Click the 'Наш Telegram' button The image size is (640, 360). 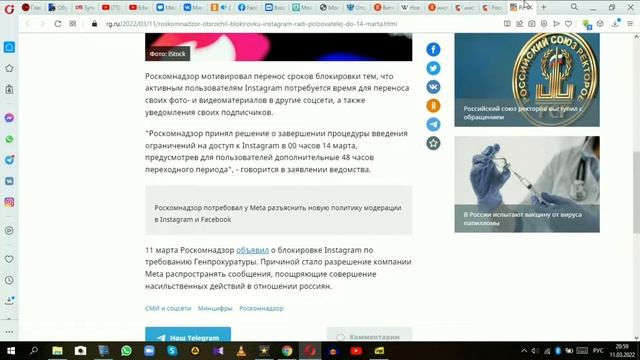pyautogui.click(x=188, y=335)
